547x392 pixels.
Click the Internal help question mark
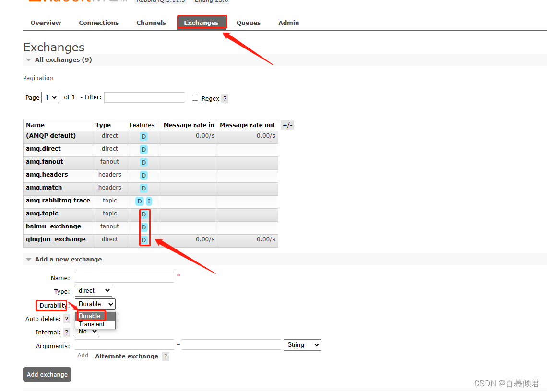(67, 333)
